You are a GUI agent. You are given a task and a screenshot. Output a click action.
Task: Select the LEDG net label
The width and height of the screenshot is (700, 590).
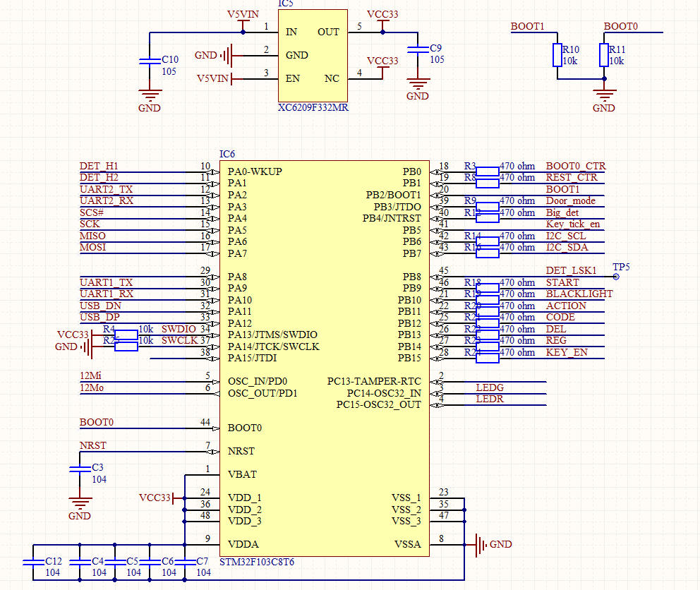[x=490, y=387]
